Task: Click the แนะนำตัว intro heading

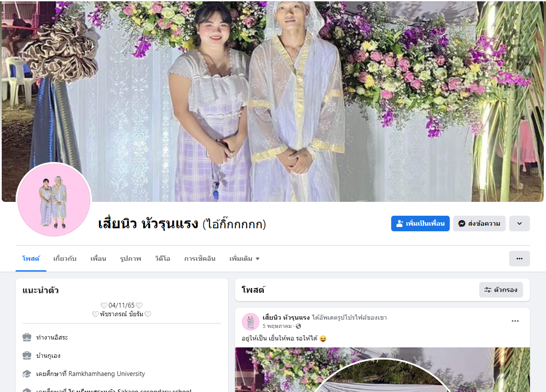Action: point(40,290)
